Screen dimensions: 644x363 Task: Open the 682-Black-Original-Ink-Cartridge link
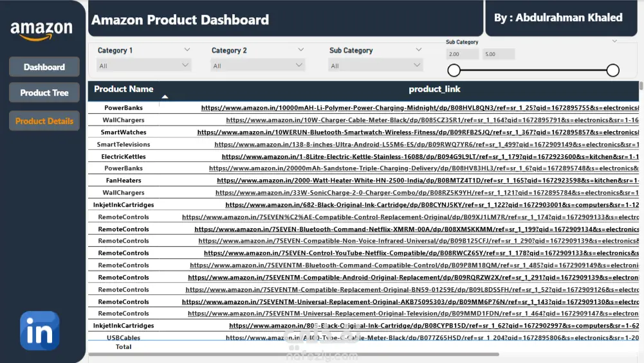[432, 205]
